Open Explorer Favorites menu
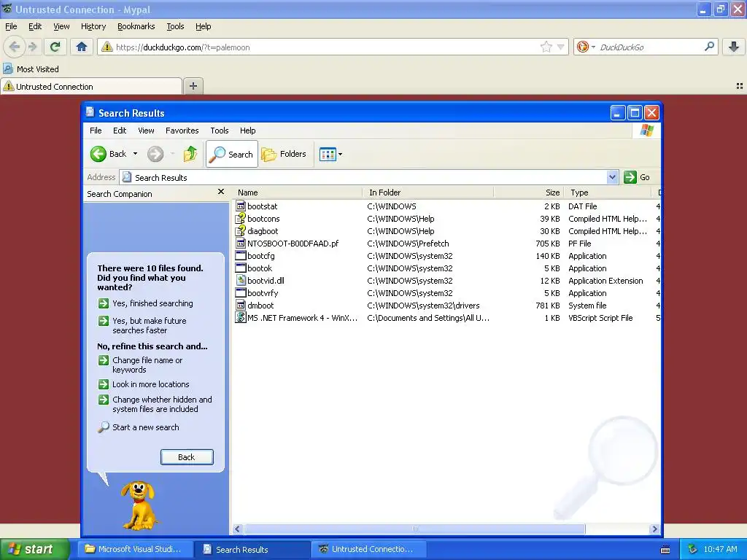 [182, 131]
